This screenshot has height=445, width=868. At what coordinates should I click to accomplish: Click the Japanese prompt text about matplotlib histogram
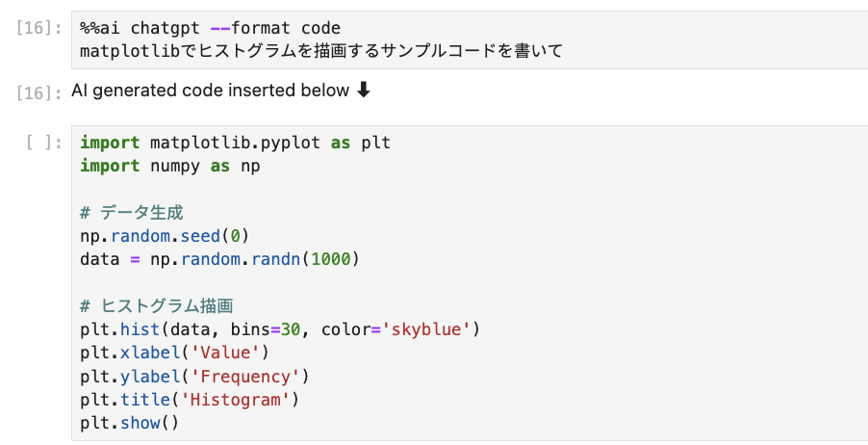pyautogui.click(x=321, y=51)
